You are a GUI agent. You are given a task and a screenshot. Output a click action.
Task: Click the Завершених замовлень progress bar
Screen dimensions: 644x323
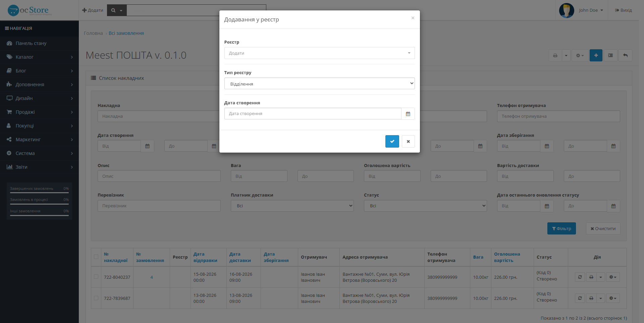[39, 193]
